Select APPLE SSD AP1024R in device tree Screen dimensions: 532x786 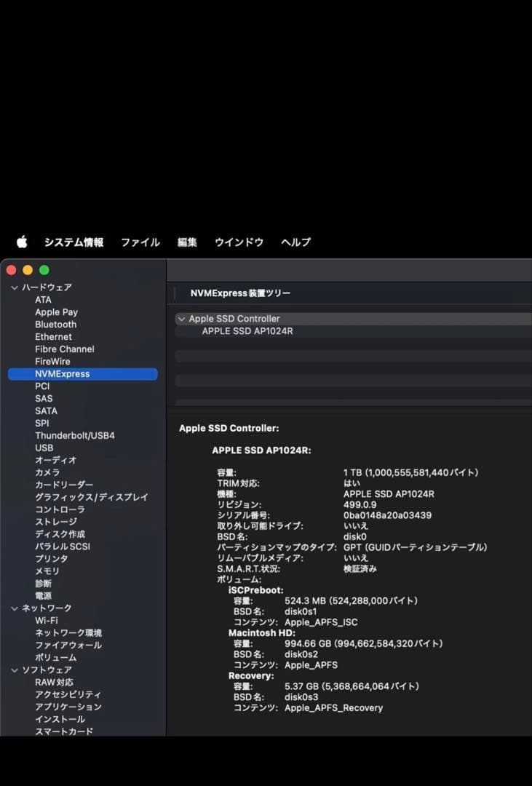point(247,331)
